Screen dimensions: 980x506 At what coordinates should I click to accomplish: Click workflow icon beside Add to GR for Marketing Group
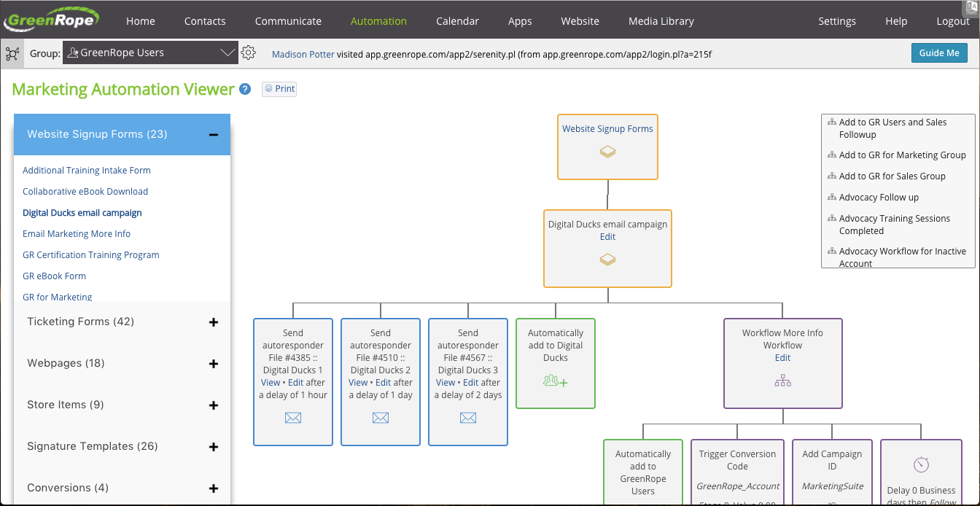click(x=832, y=155)
